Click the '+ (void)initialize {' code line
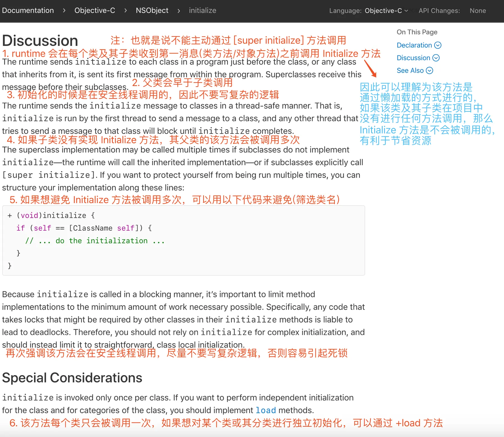504x437 pixels. 51,215
